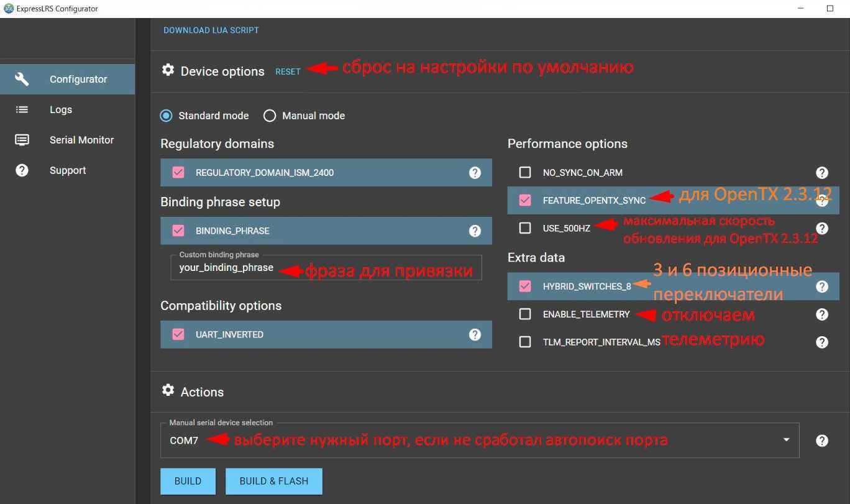
Task: Open the Logs section in sidebar
Action: point(61,109)
